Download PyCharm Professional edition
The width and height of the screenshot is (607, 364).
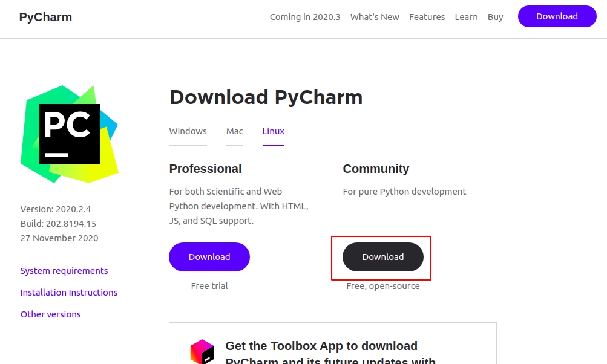209,257
